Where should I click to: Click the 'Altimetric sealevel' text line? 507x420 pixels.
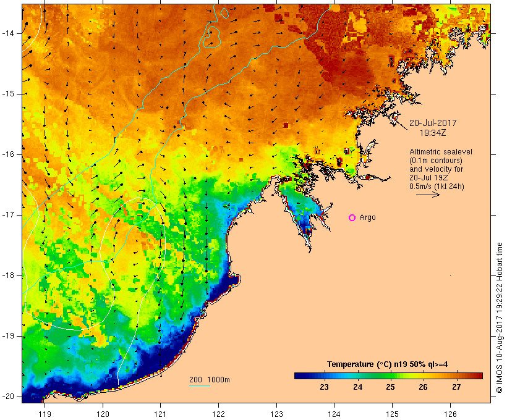click(x=441, y=152)
